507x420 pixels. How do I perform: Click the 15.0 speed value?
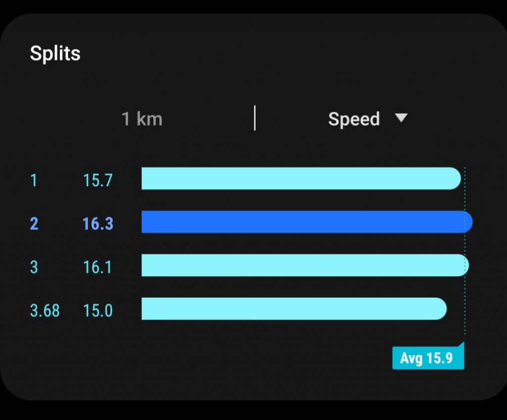pyautogui.click(x=98, y=311)
